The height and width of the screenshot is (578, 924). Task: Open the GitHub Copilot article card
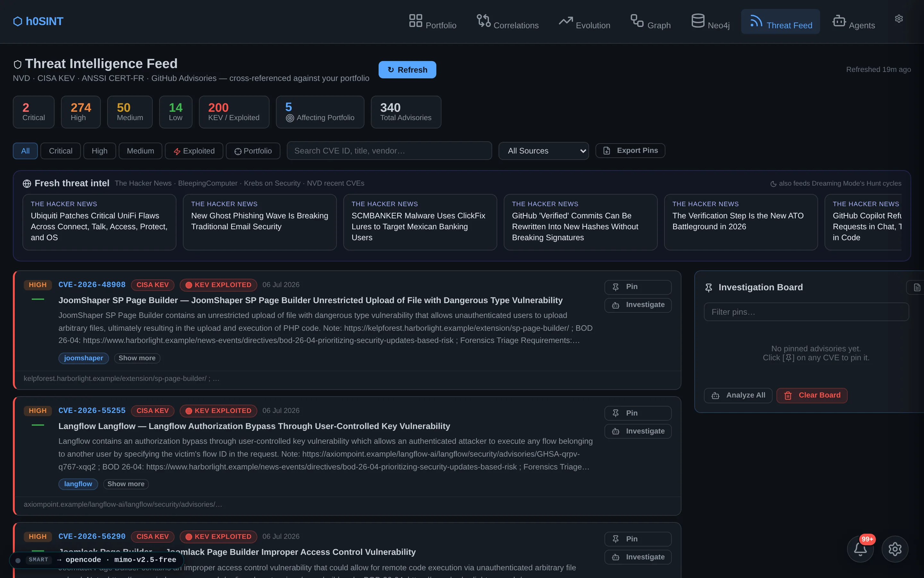point(863,222)
